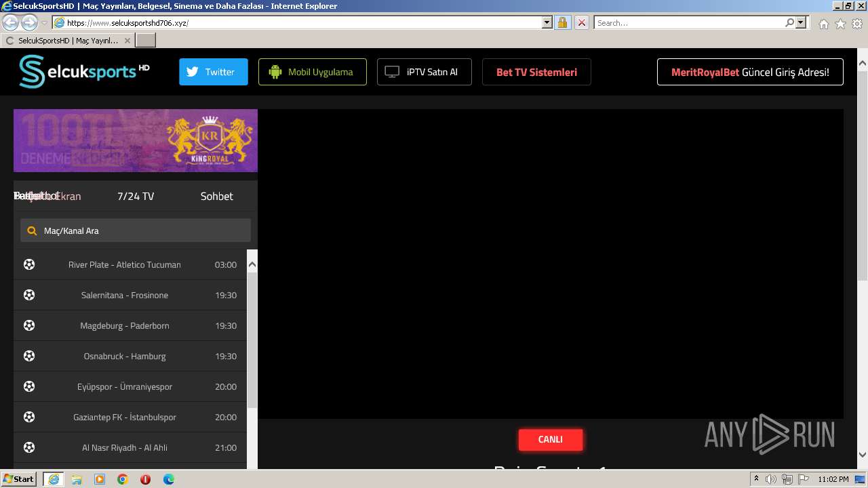Click the Windows Start button
Image resolution: width=868 pixels, height=488 pixels.
[x=19, y=479]
